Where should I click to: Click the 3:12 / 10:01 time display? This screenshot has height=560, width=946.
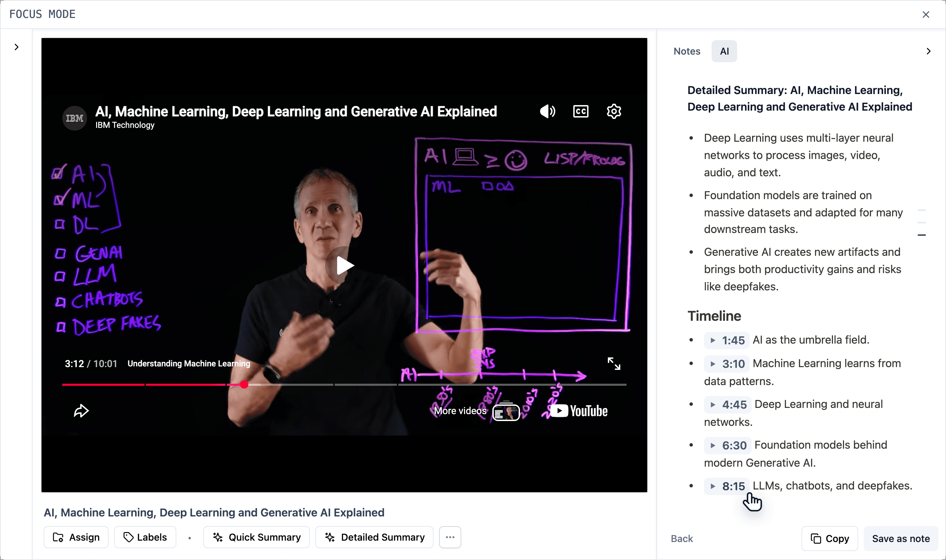[91, 364]
